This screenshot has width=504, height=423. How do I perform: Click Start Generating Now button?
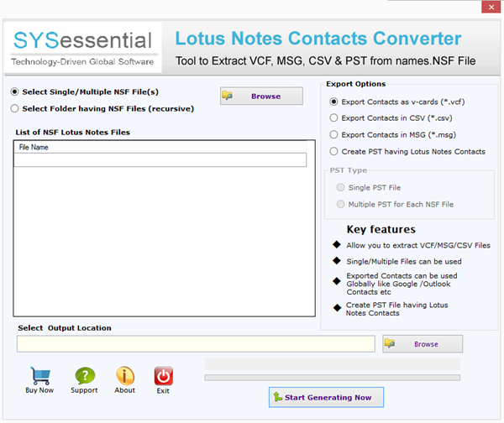pyautogui.click(x=326, y=397)
